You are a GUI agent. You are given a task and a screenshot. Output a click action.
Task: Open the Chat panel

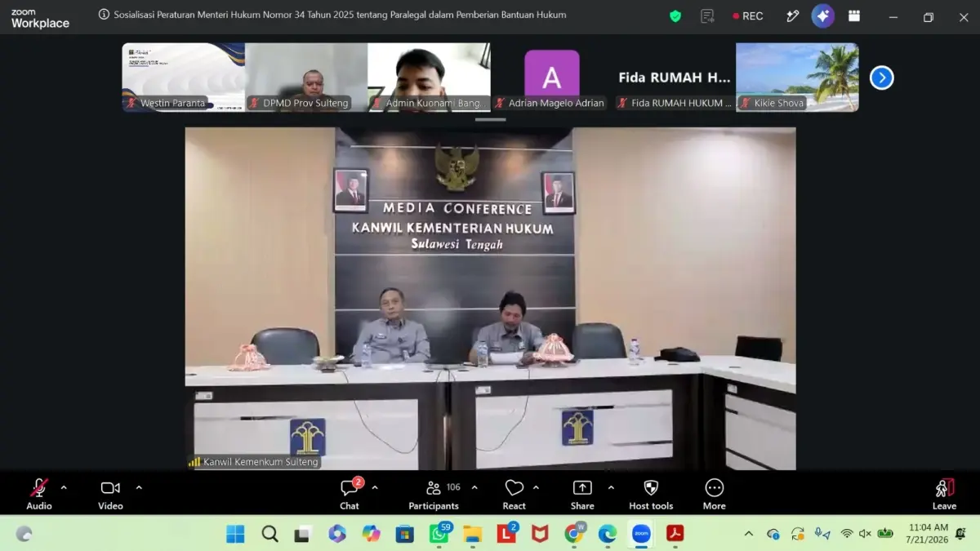coord(350,494)
